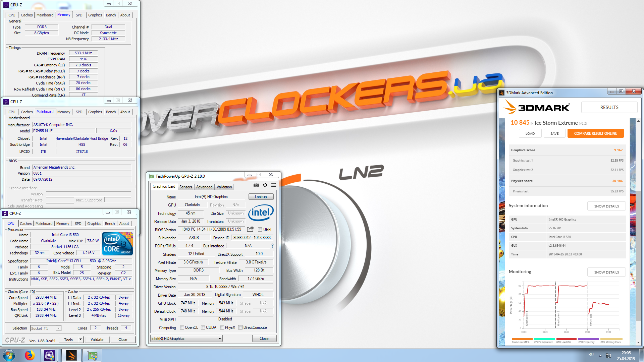Click the Intel logo in GPU-Z
This screenshot has height=362, width=644.
coord(261,213)
